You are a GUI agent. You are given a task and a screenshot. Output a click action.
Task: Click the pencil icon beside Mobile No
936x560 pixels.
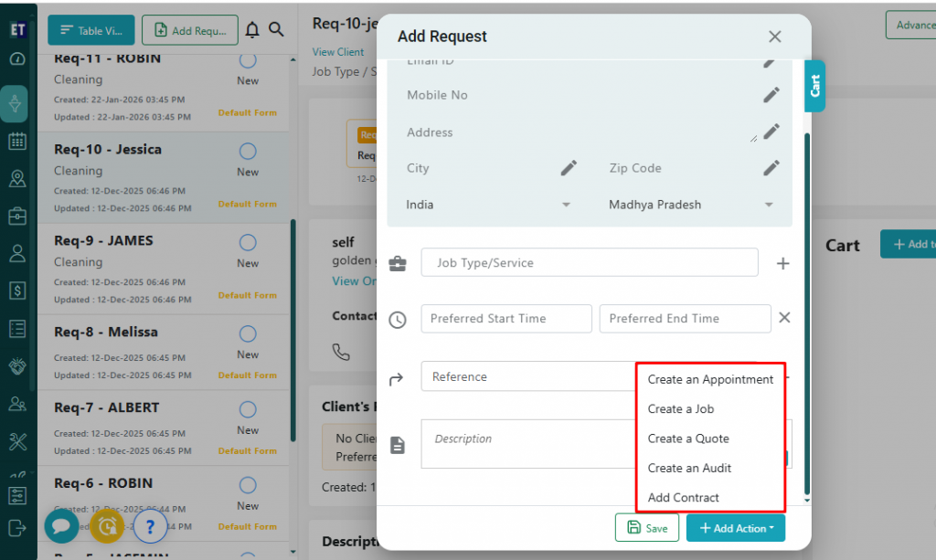click(x=771, y=95)
